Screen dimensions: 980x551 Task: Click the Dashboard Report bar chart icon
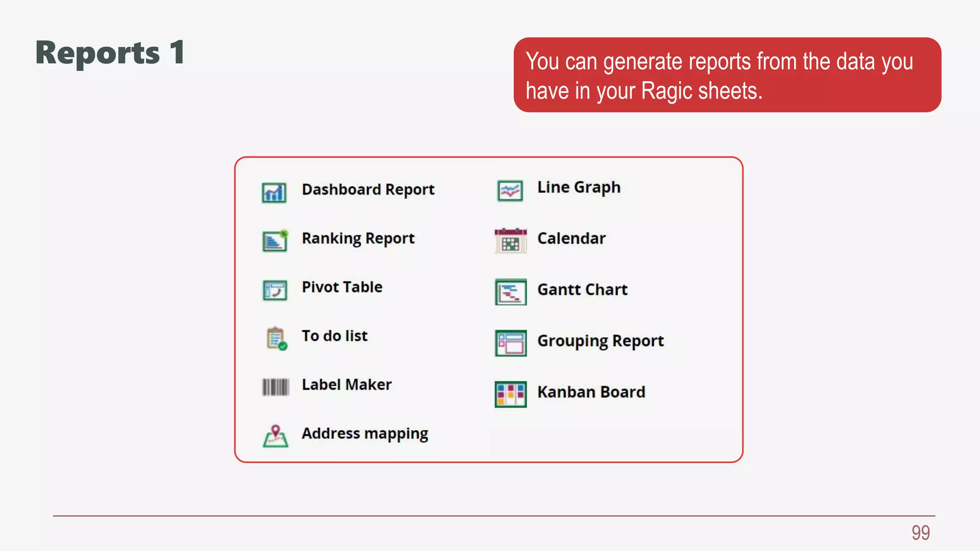coord(274,193)
